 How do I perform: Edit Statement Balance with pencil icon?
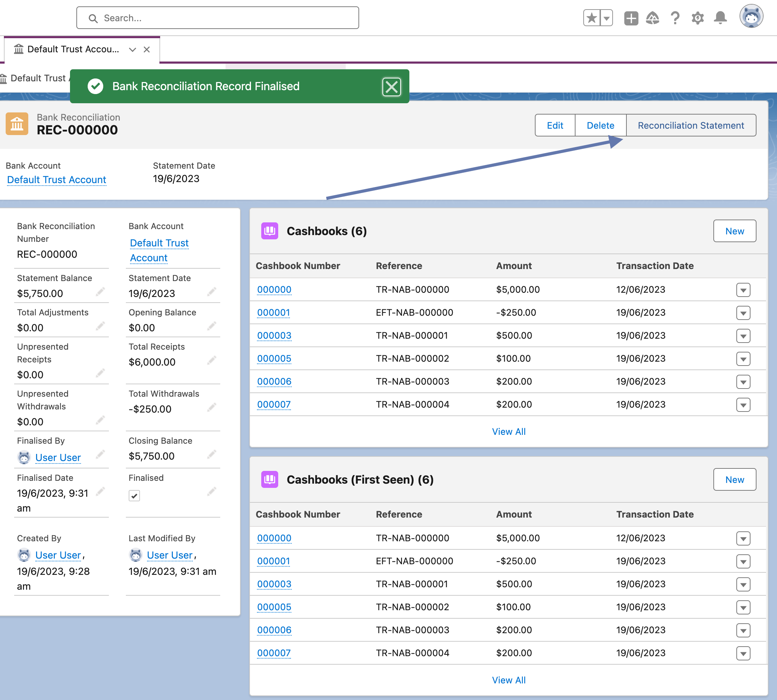[100, 292]
